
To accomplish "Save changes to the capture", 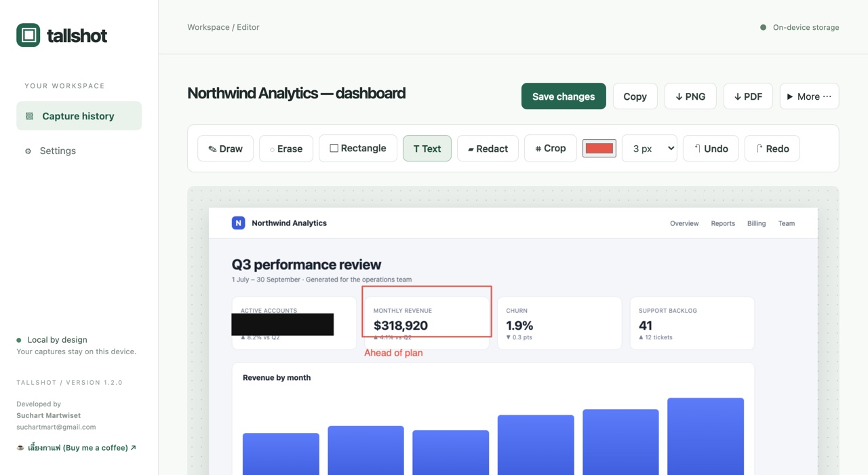I will [564, 96].
